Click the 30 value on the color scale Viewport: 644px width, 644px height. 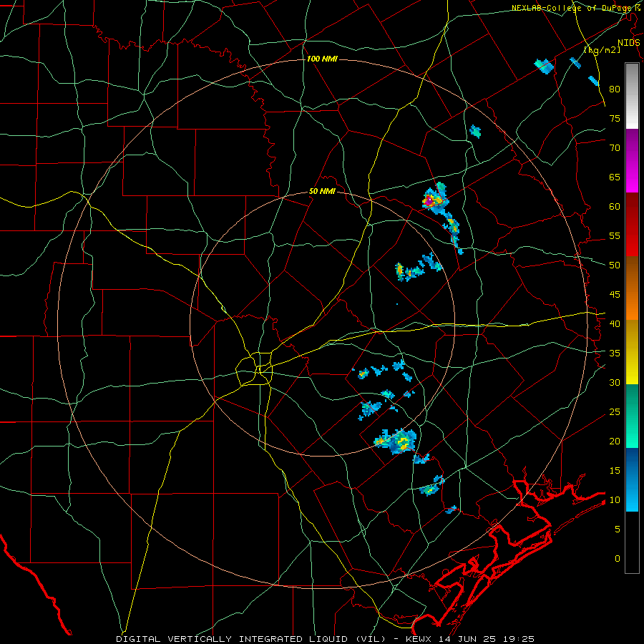tap(615, 382)
